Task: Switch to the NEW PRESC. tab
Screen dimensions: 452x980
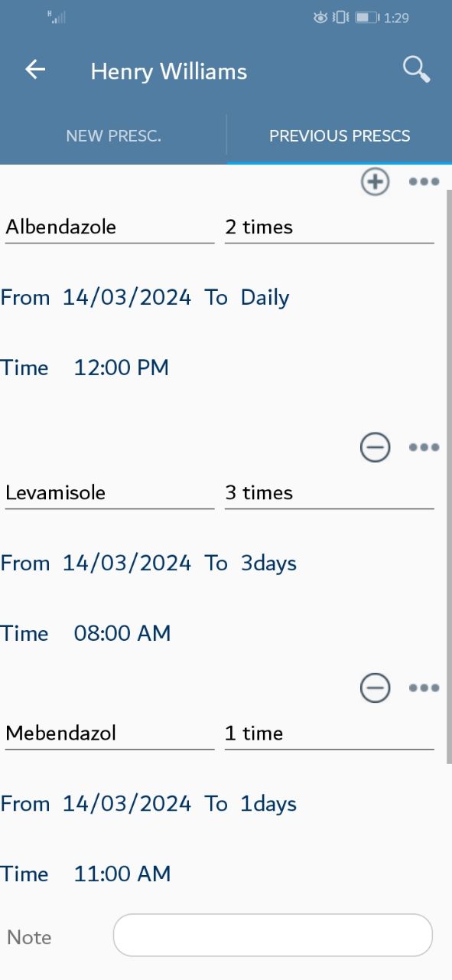Action: [x=113, y=136]
